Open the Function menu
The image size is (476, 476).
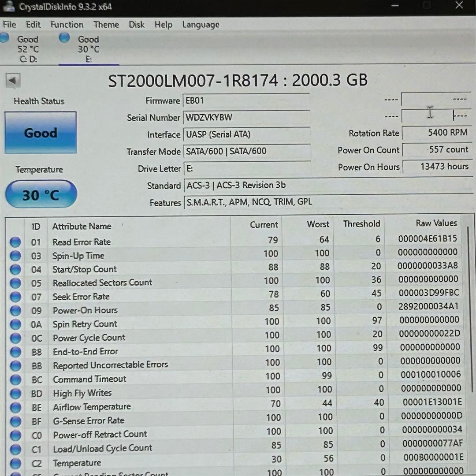[67, 25]
